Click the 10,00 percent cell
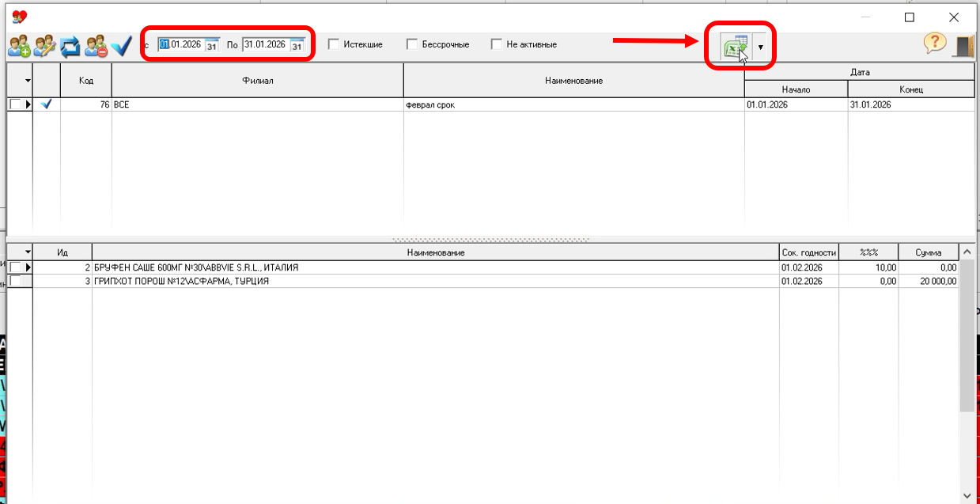 coord(868,267)
